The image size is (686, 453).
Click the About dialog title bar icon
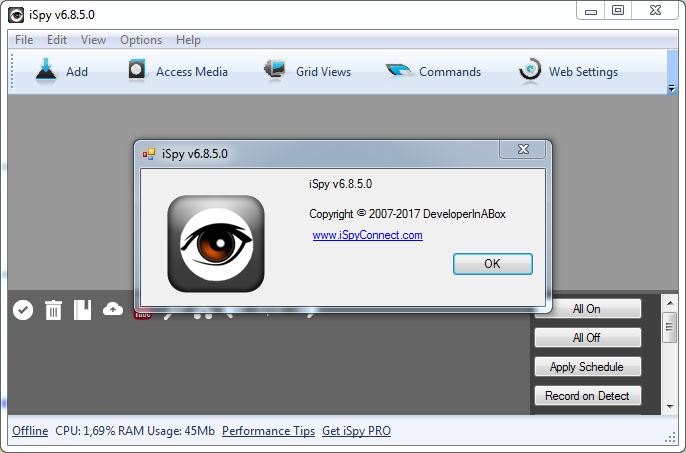(149, 154)
